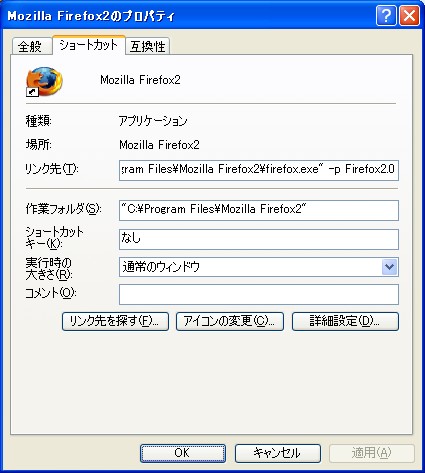425x473 pixels.
Task: Switch to the 互換性 tab
Action: [x=147, y=46]
